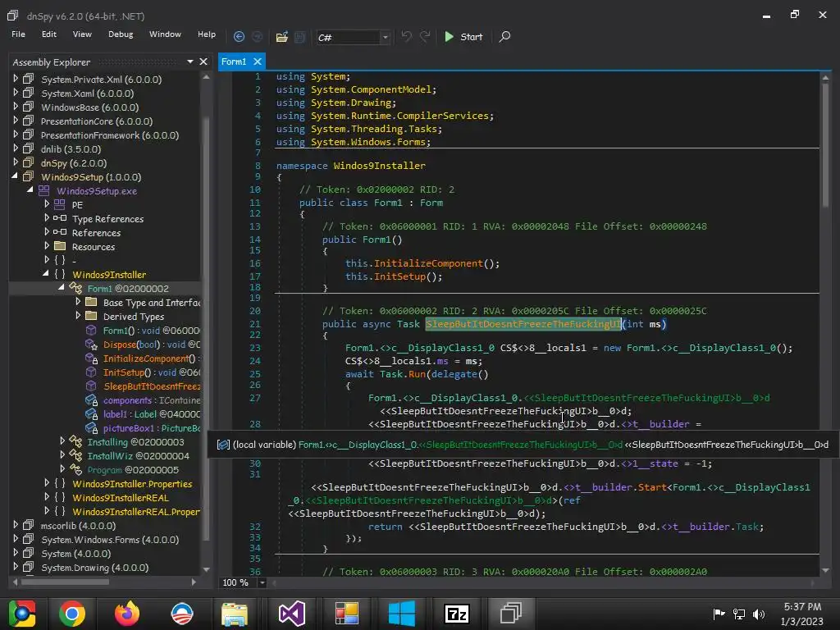Screen dimensions: 840x630
Task: Collapse the Windos9Installer namespace node
Action: (46, 273)
